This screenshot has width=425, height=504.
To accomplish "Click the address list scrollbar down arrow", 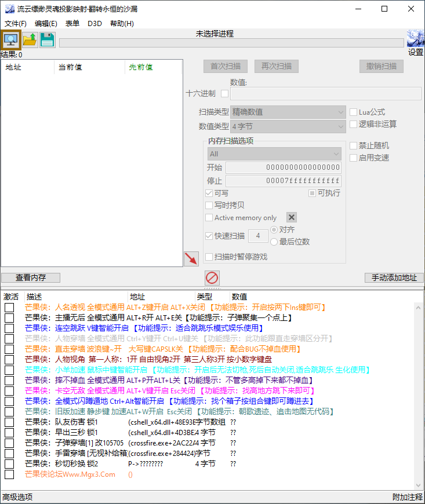I will [418, 485].
